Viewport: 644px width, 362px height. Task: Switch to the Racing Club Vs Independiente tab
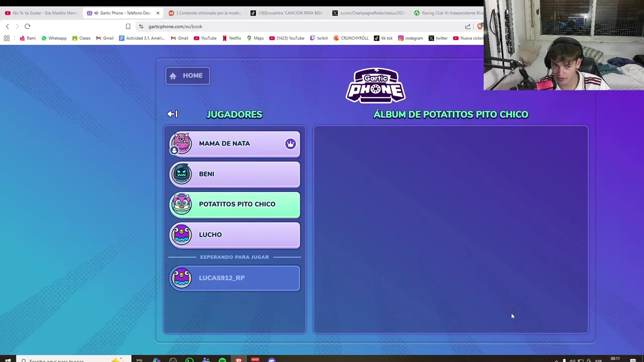tap(448, 13)
